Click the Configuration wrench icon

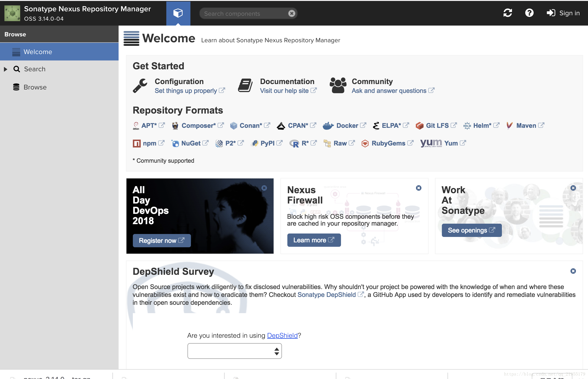(140, 86)
